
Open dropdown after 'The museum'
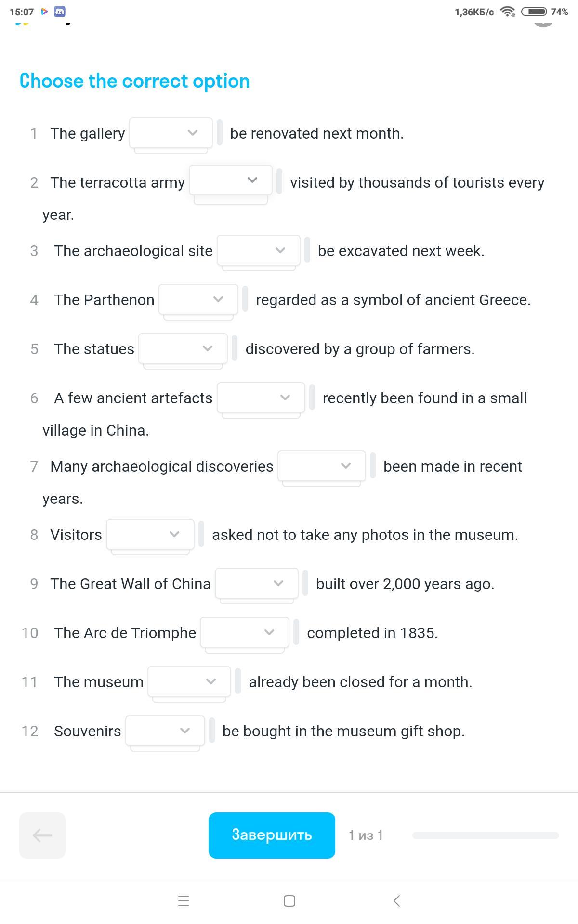[x=189, y=681]
